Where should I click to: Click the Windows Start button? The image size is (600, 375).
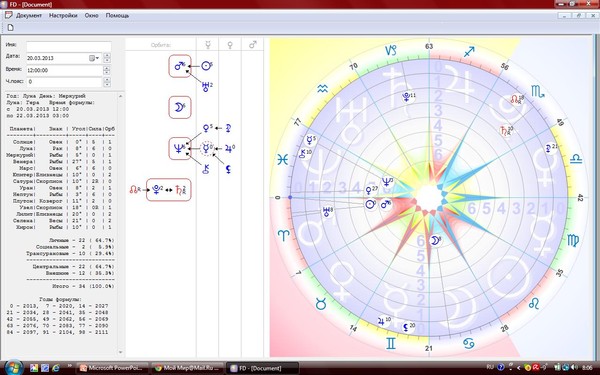[14, 368]
